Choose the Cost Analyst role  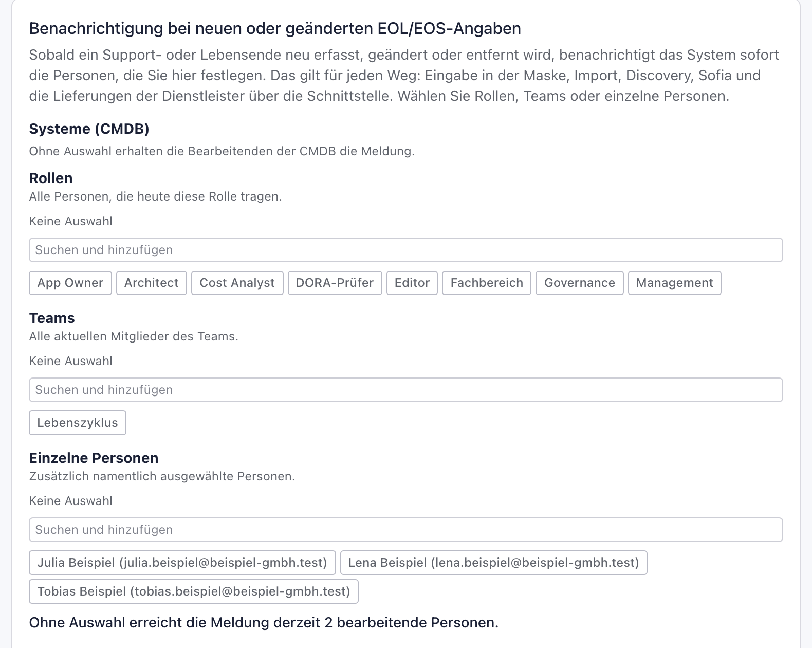tap(237, 283)
